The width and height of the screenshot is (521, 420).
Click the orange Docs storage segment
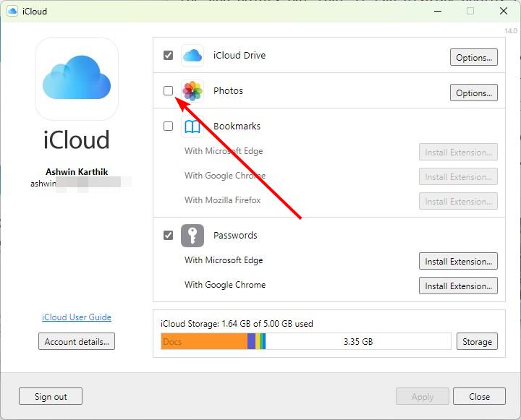[204, 341]
